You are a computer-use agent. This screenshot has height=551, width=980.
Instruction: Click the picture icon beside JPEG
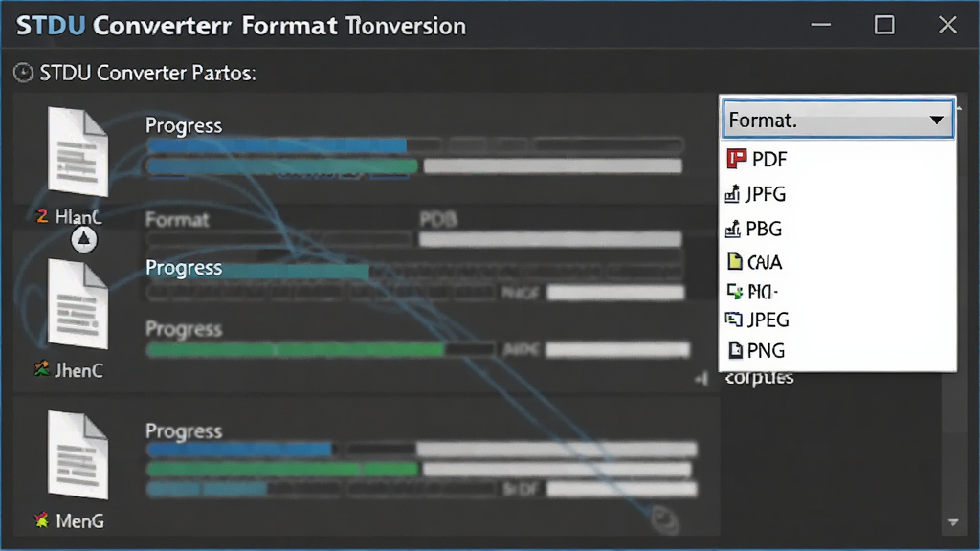click(734, 320)
